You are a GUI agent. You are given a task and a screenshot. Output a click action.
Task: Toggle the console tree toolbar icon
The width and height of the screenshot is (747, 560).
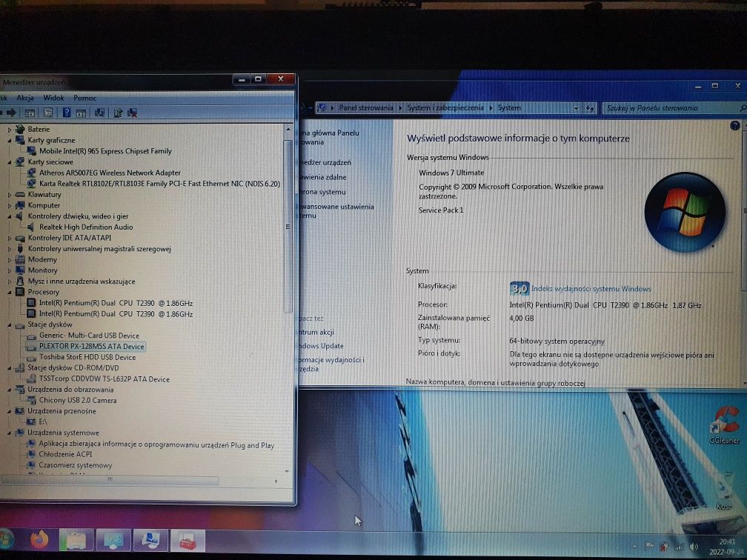click(x=30, y=113)
